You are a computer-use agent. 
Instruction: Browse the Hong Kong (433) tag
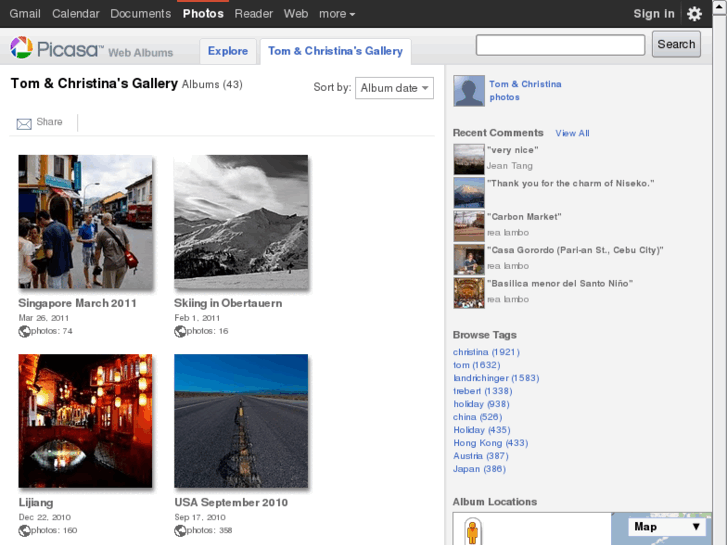pos(491,443)
